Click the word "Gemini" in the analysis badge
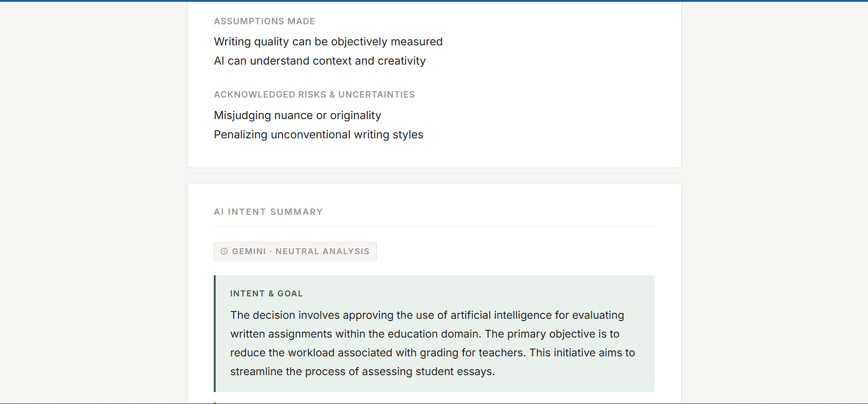The height and width of the screenshot is (404, 868). coord(249,251)
